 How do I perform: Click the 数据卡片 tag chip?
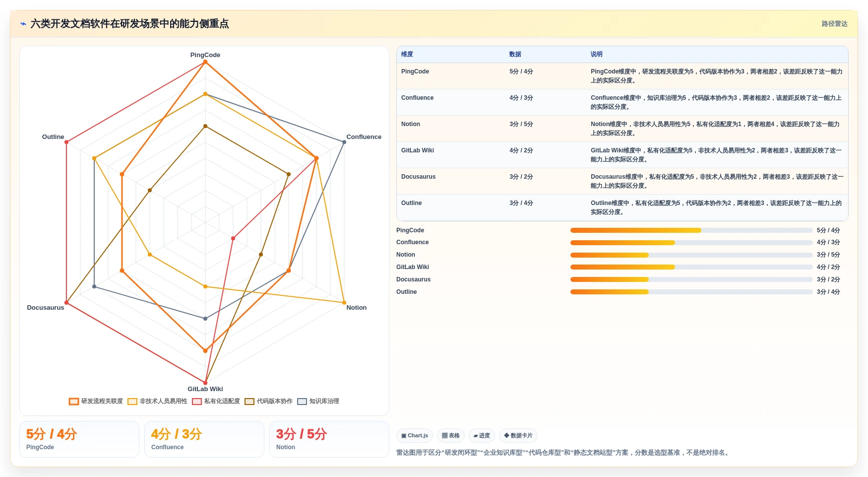coord(518,435)
